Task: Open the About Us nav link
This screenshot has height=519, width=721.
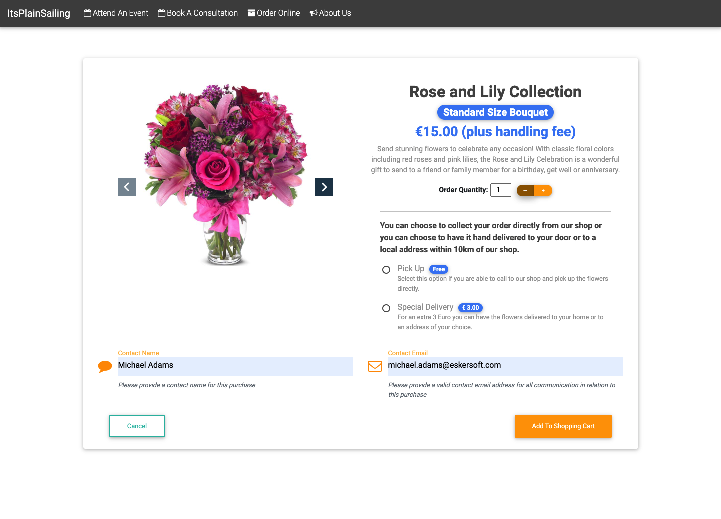Action: pos(330,13)
